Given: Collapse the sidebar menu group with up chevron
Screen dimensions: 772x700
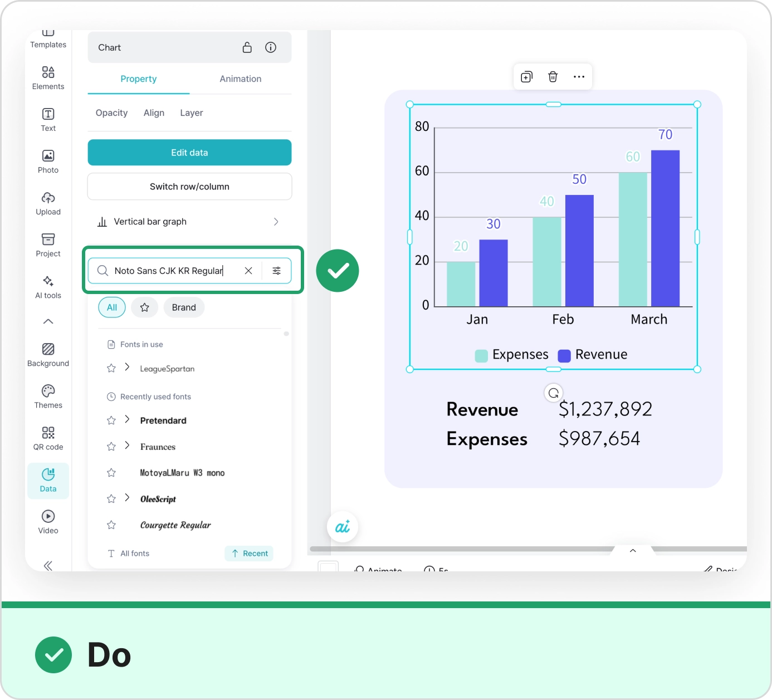Looking at the screenshot, I should (48, 321).
